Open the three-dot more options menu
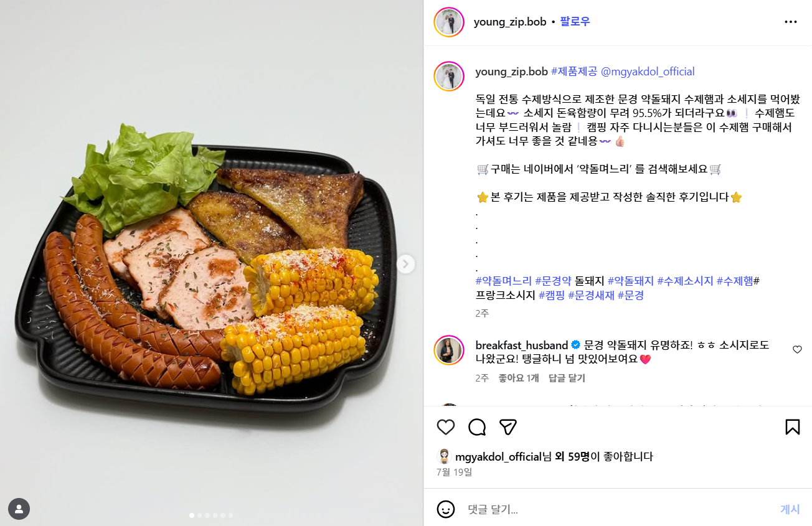Screen dimensions: 812x526 click(x=791, y=22)
